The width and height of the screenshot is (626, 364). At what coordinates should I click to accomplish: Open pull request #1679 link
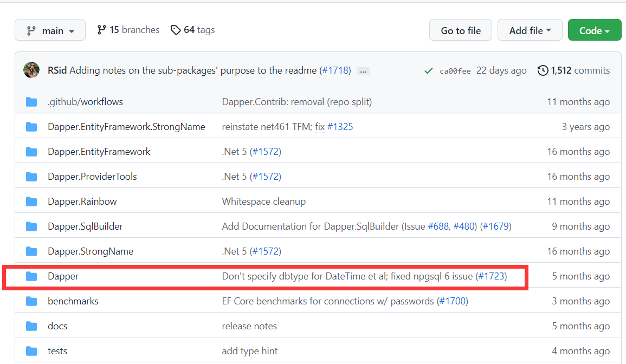496,226
